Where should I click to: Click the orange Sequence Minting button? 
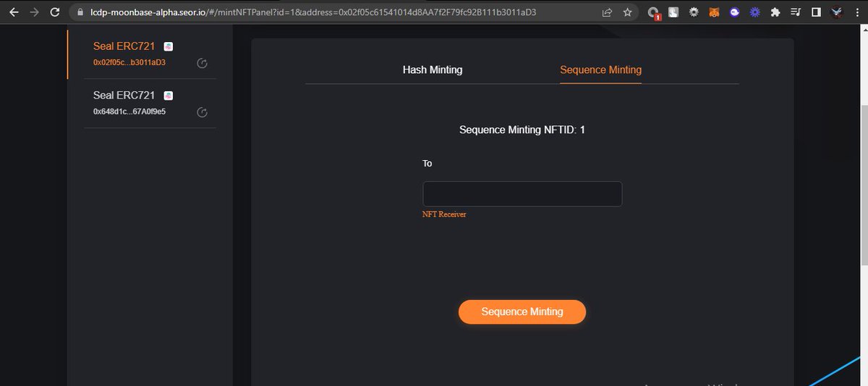pyautogui.click(x=522, y=311)
